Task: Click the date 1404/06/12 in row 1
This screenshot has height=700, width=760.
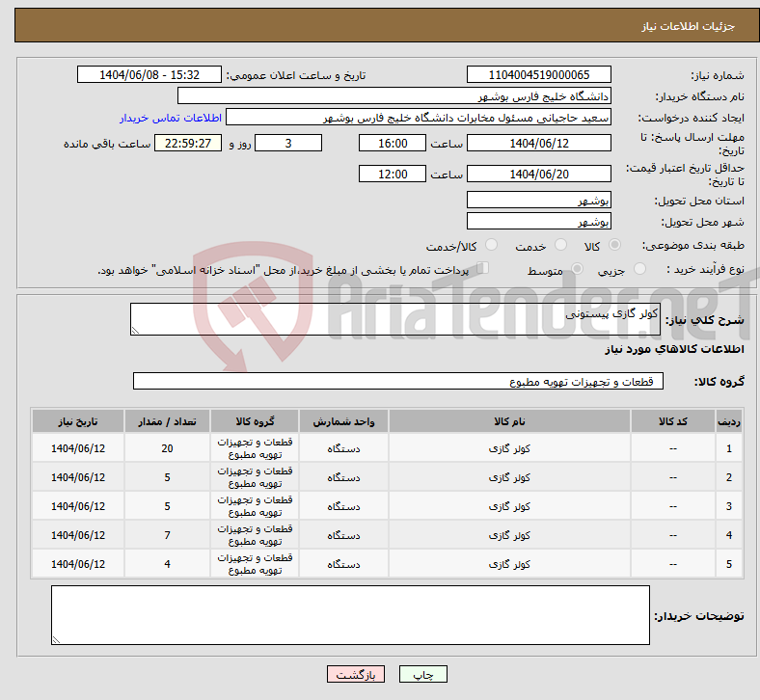Action: [x=78, y=448]
